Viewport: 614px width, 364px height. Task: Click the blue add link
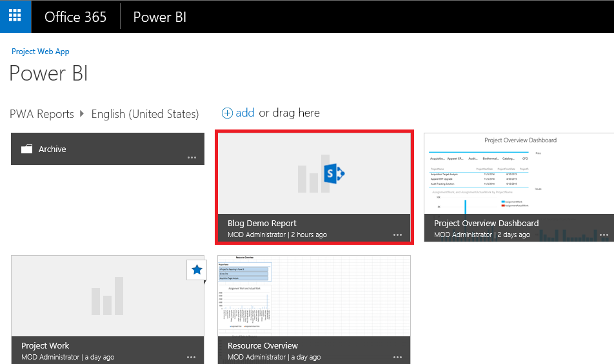coord(244,113)
